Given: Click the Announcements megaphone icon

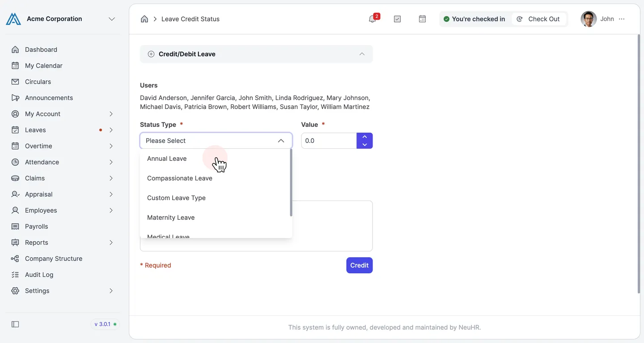Looking at the screenshot, I should 15,98.
